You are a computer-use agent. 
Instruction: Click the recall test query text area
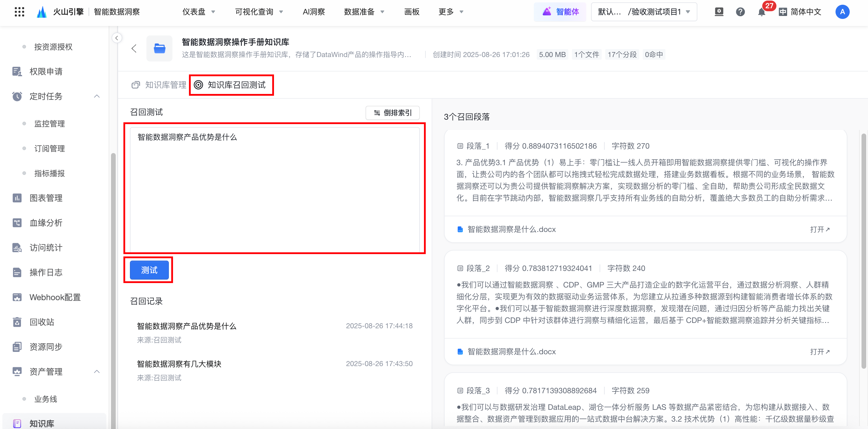click(x=274, y=189)
